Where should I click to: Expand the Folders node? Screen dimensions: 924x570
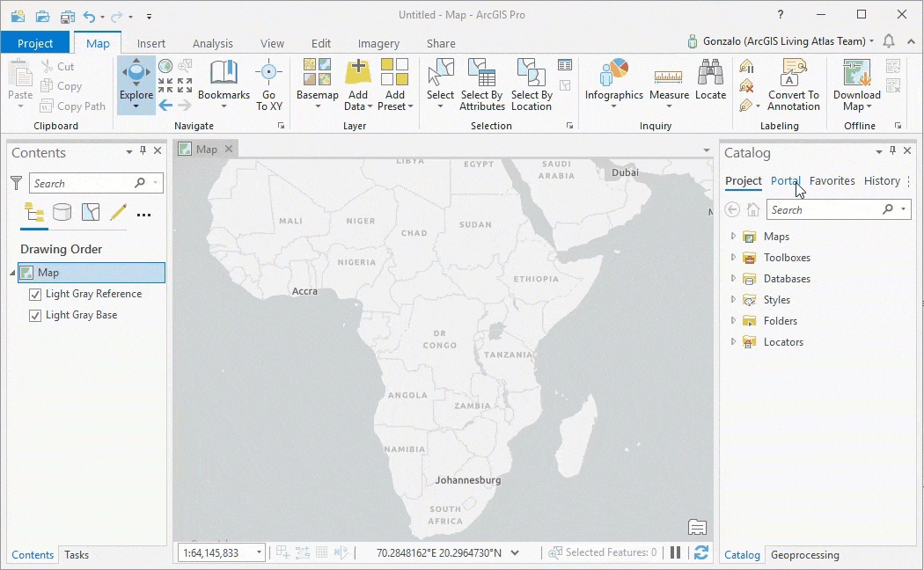click(733, 321)
